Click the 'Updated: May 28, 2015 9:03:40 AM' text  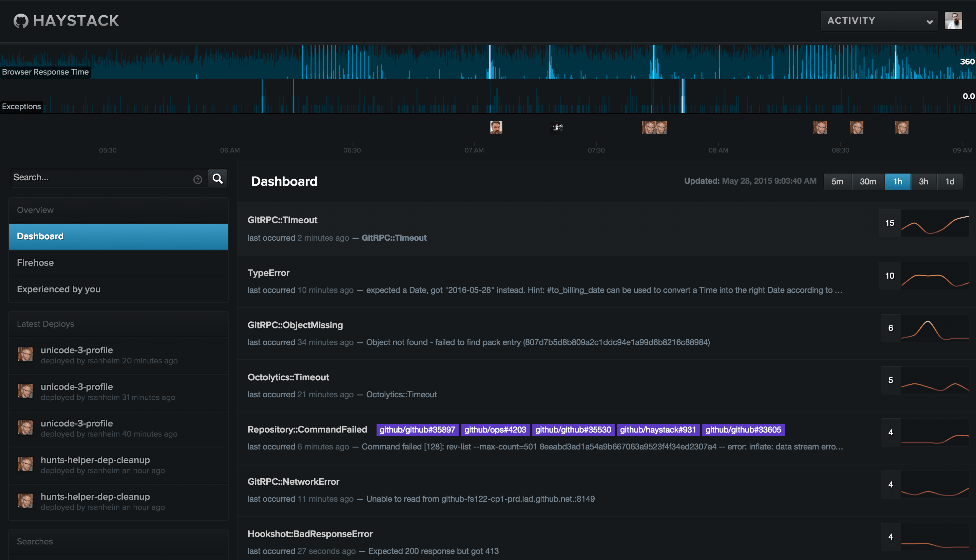pos(750,181)
